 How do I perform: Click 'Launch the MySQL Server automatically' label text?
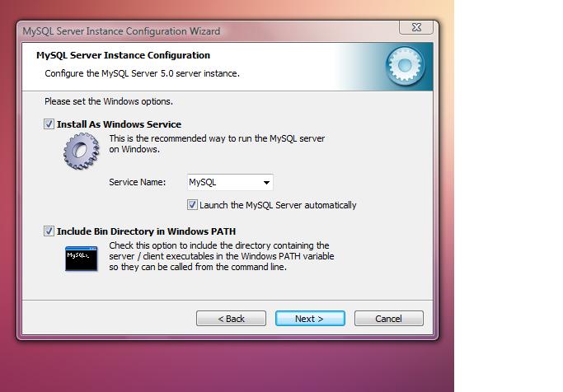tap(278, 205)
